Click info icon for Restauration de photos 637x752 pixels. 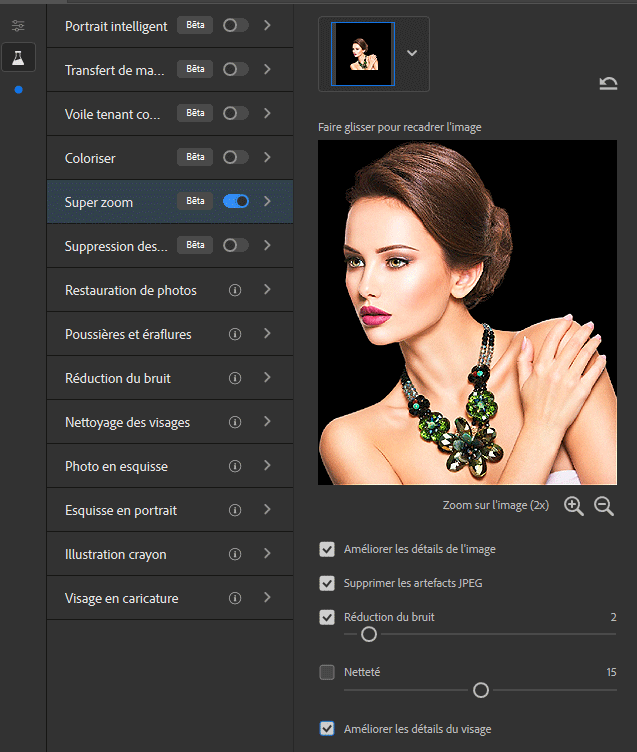pyautogui.click(x=235, y=290)
